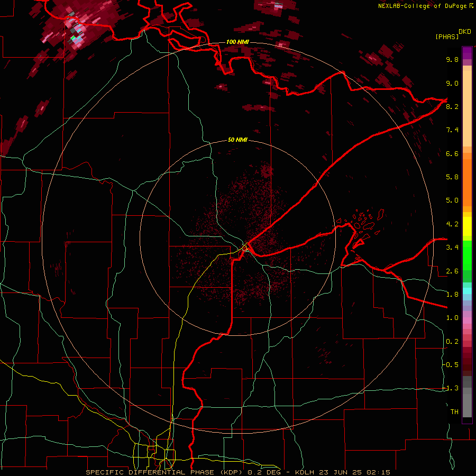
Task: Click the 1.8 value on the color scale
Action: click(452, 295)
